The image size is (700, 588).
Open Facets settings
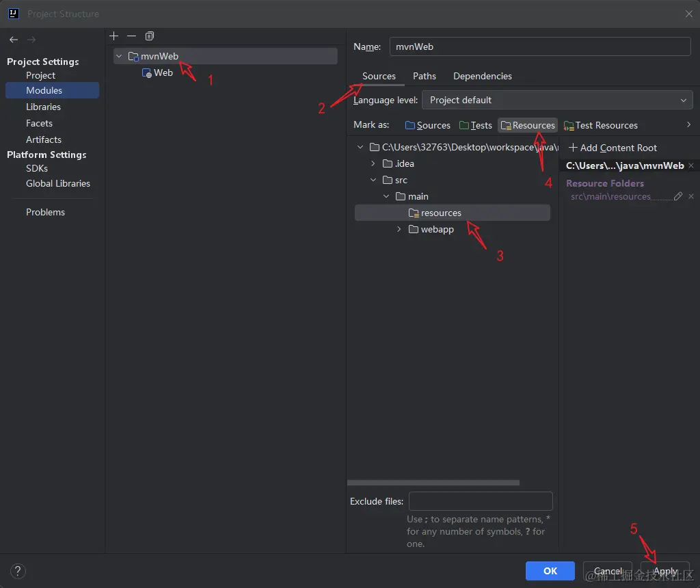tap(39, 123)
